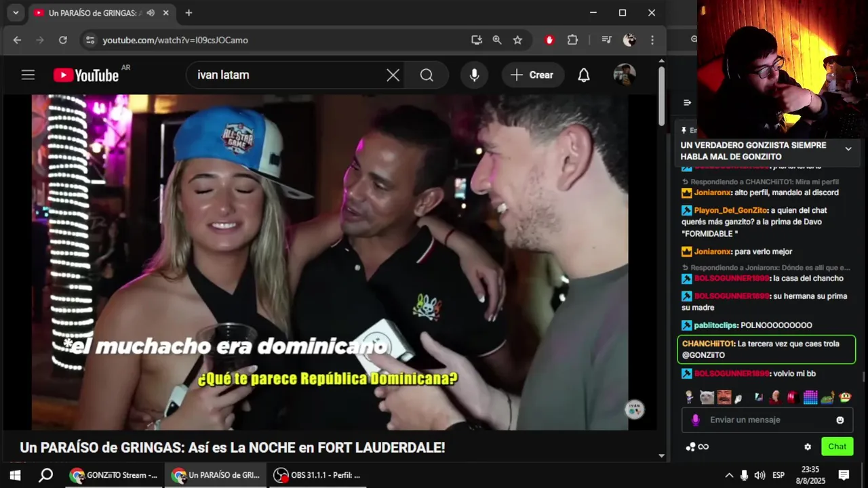Open Windows Start menu
This screenshot has width=868, height=488.
pos(15,475)
